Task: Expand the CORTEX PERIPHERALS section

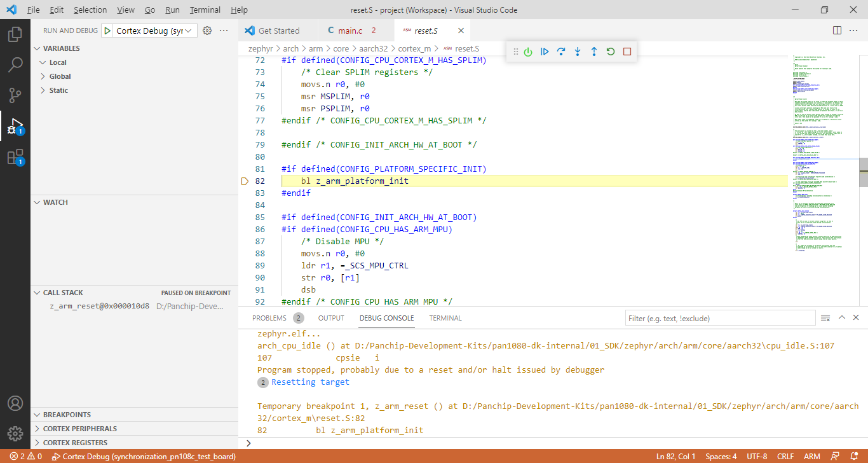Action: [135, 429]
